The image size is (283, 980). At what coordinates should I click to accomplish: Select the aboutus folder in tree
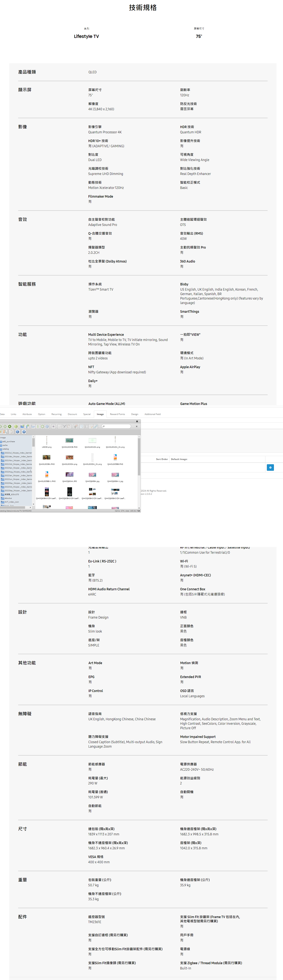(8, 498)
